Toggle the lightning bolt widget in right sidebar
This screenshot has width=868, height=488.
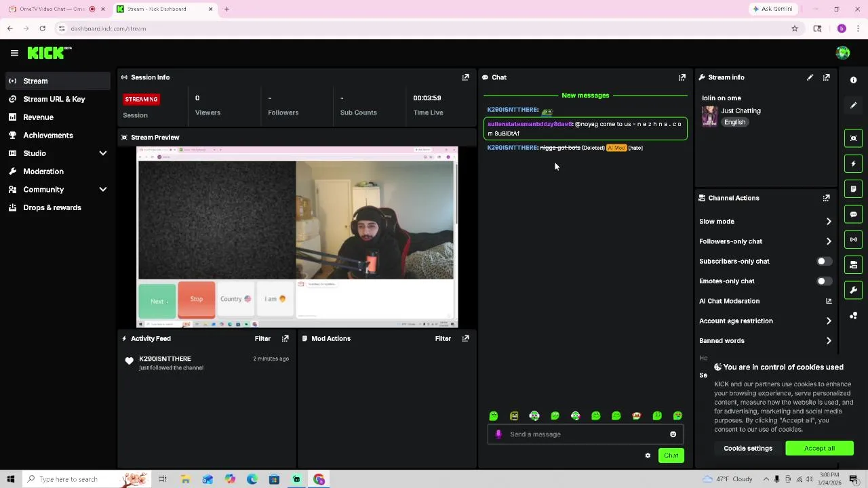853,163
